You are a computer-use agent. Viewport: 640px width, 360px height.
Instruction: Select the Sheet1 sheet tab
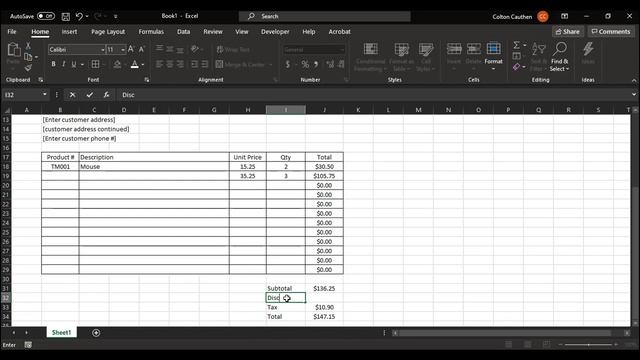62,333
